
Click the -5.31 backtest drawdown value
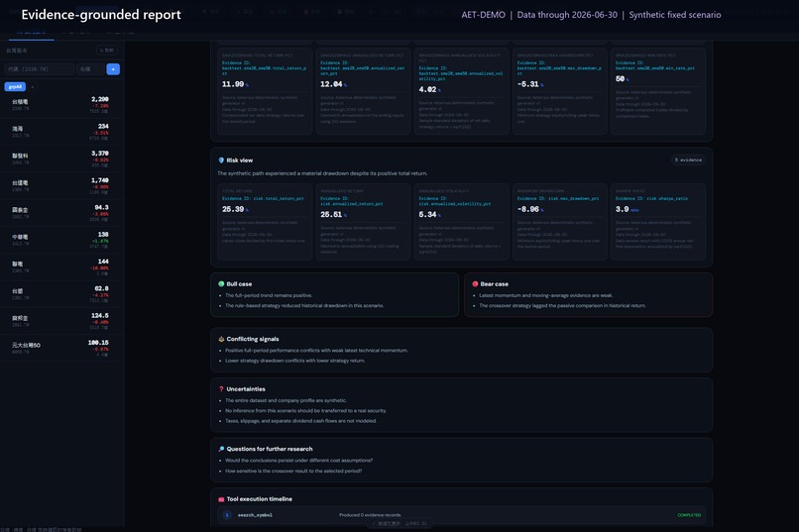[x=528, y=84]
